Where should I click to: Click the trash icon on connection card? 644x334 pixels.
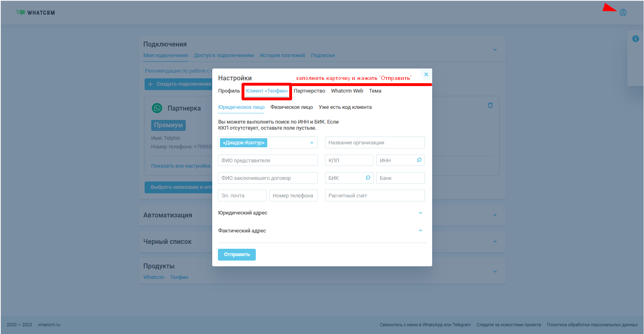coord(490,105)
